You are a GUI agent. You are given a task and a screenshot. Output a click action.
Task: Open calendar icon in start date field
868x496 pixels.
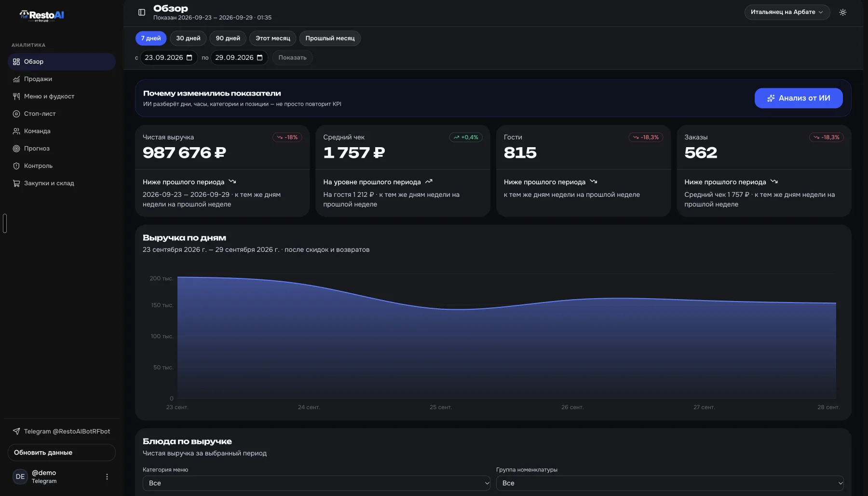[x=190, y=57]
